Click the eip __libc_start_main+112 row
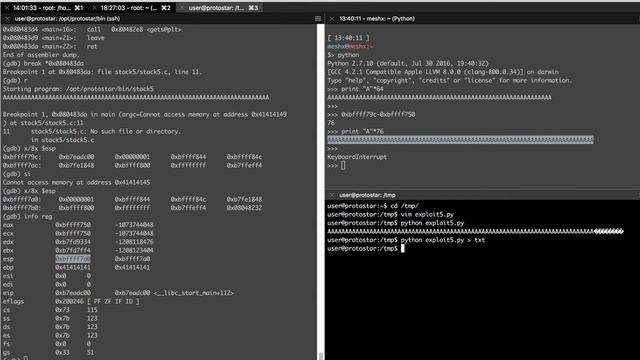This screenshot has height=360, width=640. click(118, 293)
